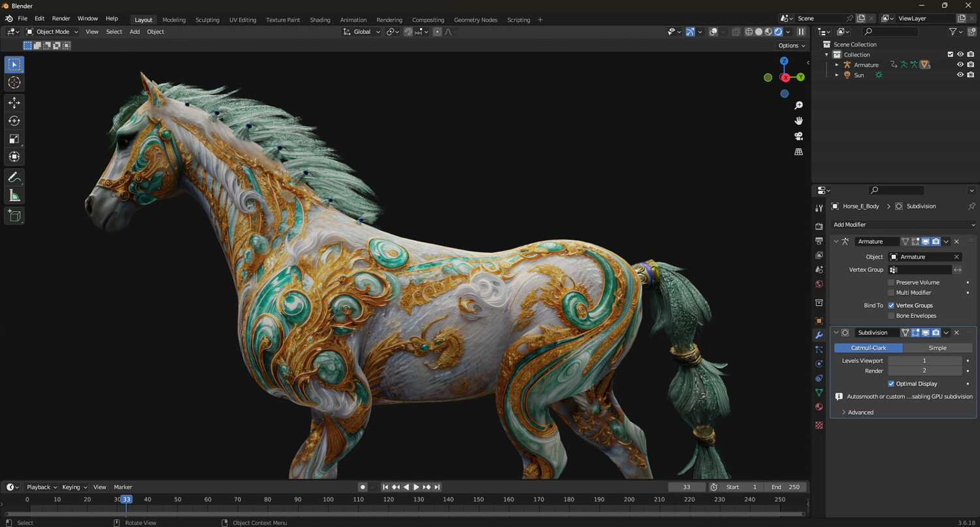The height and width of the screenshot is (527, 980).
Task: Enable the Bone Envelopes checkbox
Action: coord(891,316)
